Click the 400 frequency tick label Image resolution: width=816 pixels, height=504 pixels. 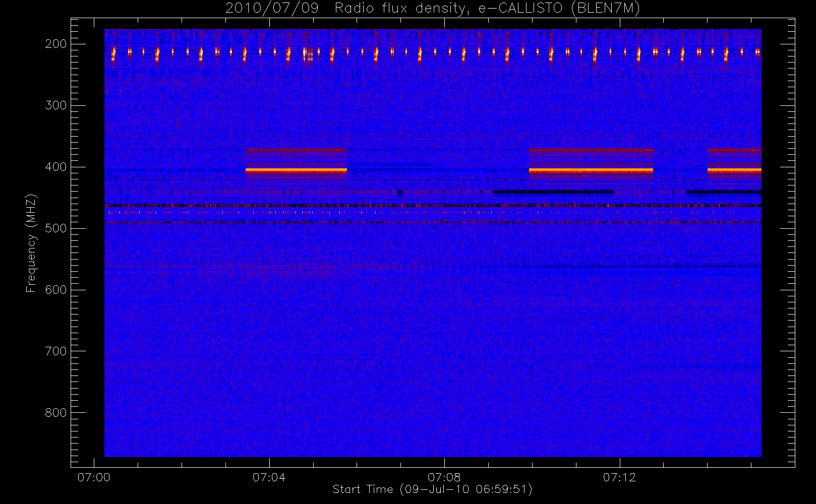56,167
